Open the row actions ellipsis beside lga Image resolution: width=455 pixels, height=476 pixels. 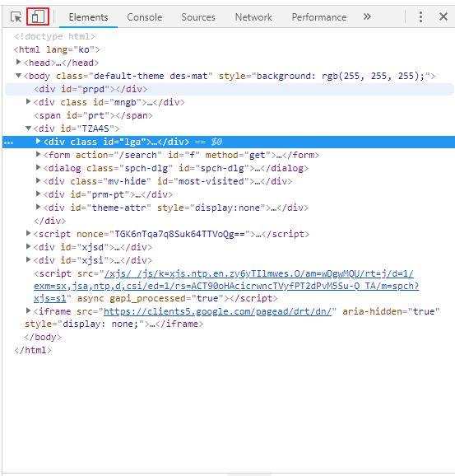[x=8, y=142]
